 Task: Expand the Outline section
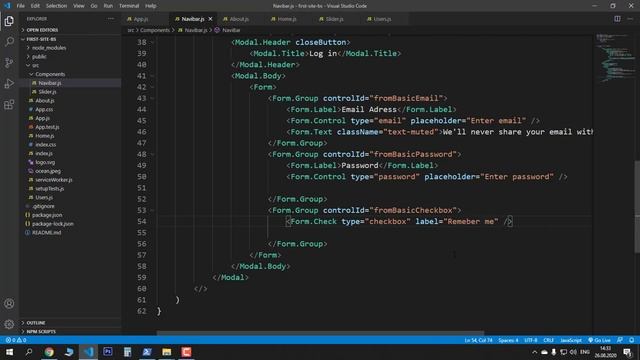[36, 323]
